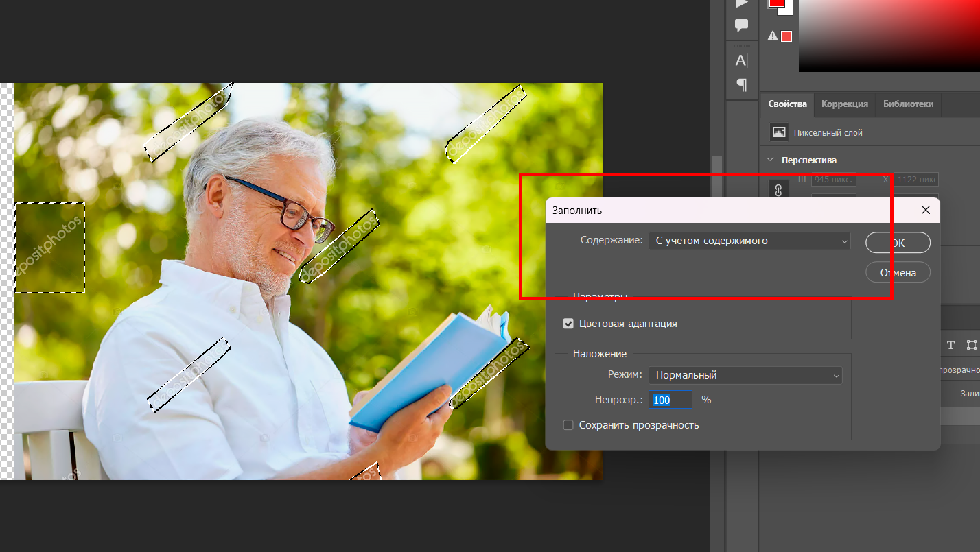
Task: Click the Пиксельный слой label
Action: pos(828,132)
